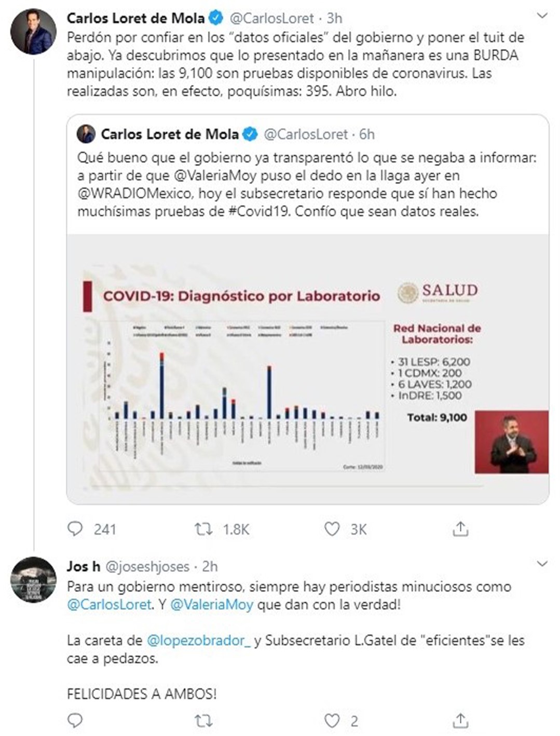
Task: Open reply on Carlos Loret's tweet with 241 replies
Action: 75,529
